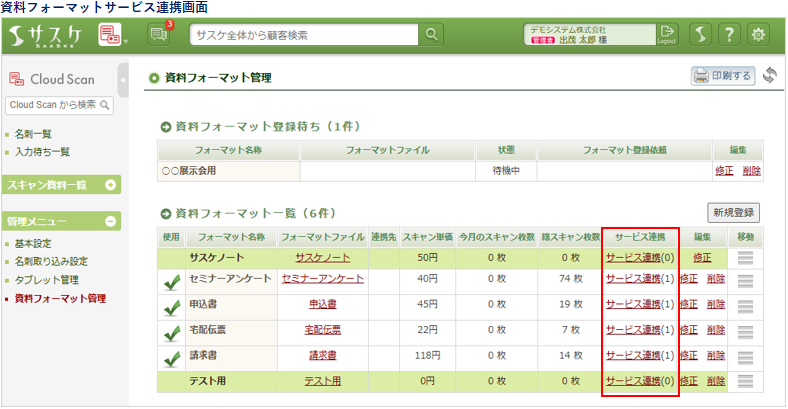The image size is (788, 409).
Task: Click サービス連携(1) in セミナーアンケート row
Action: [x=640, y=279]
